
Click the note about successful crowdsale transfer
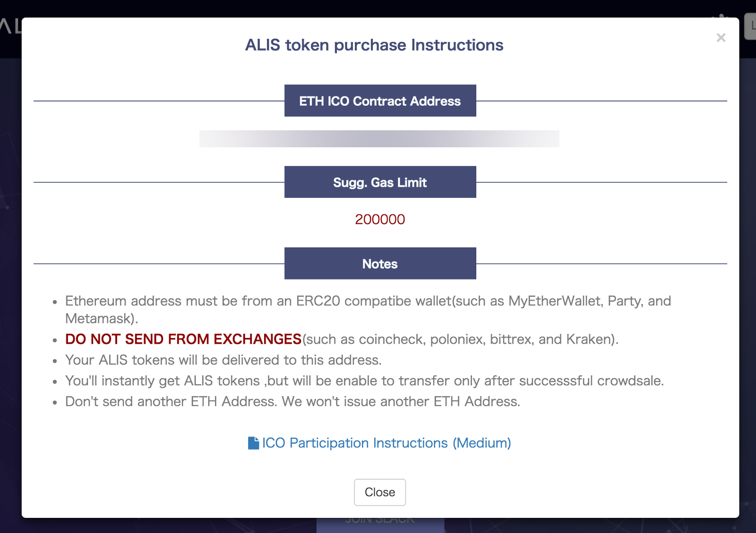tap(364, 381)
